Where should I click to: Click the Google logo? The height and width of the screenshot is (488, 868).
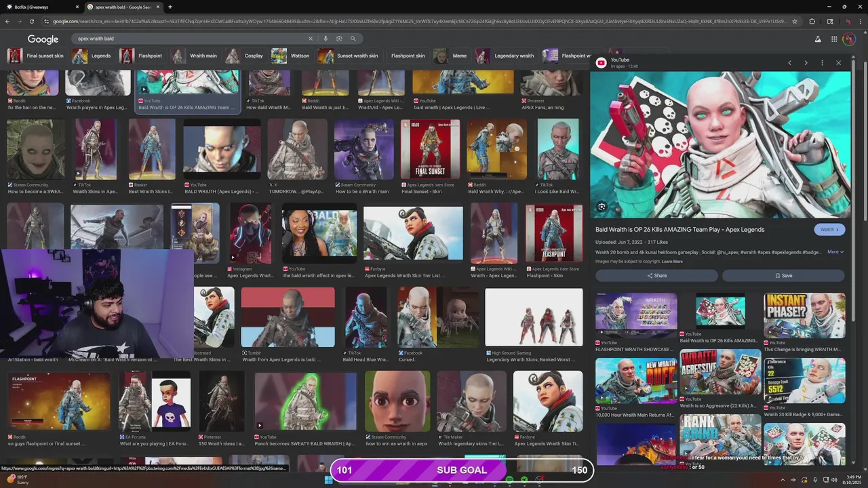(x=43, y=39)
